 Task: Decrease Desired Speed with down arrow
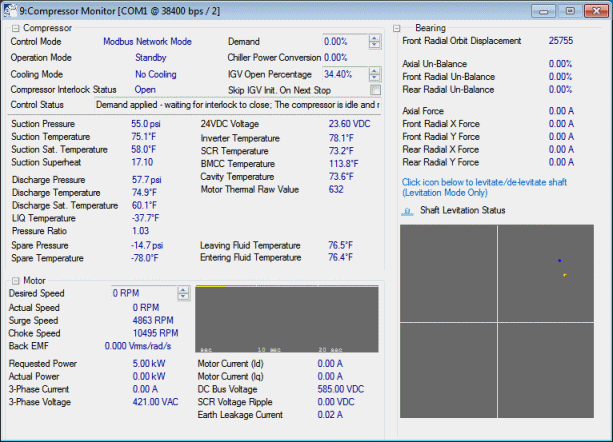coord(183,296)
